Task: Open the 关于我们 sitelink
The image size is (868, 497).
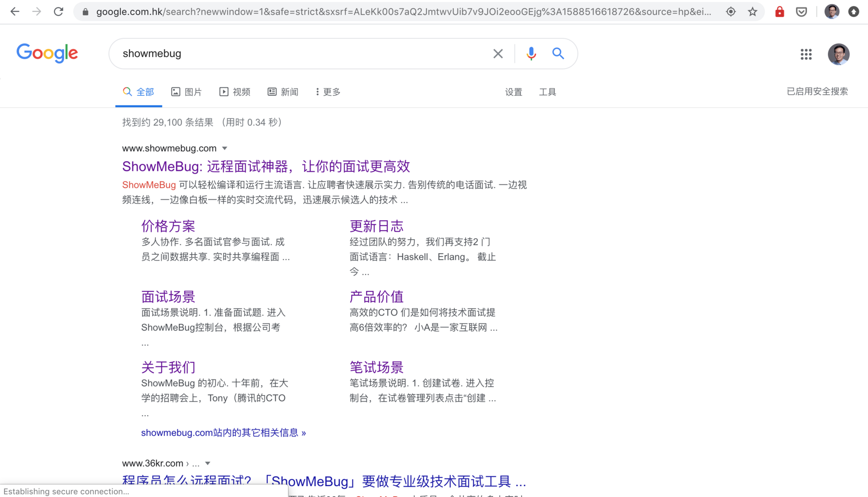Action: [x=168, y=367]
